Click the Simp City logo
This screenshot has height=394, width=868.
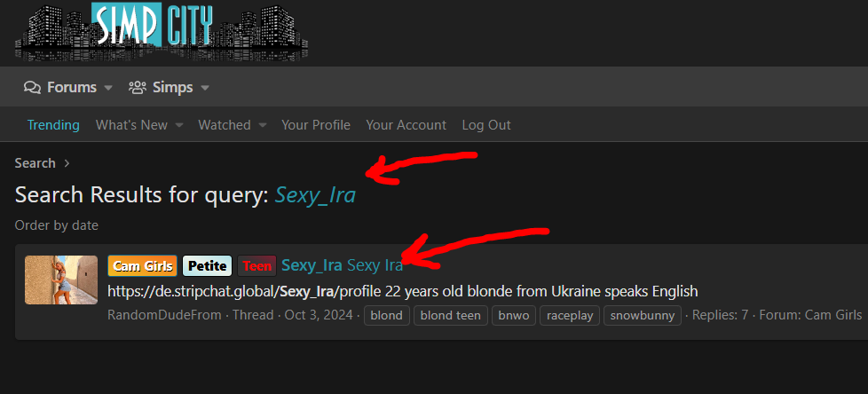[162, 32]
